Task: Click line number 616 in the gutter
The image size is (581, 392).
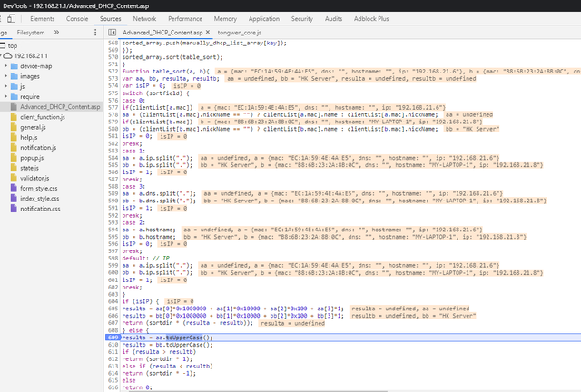Action: (x=113, y=387)
